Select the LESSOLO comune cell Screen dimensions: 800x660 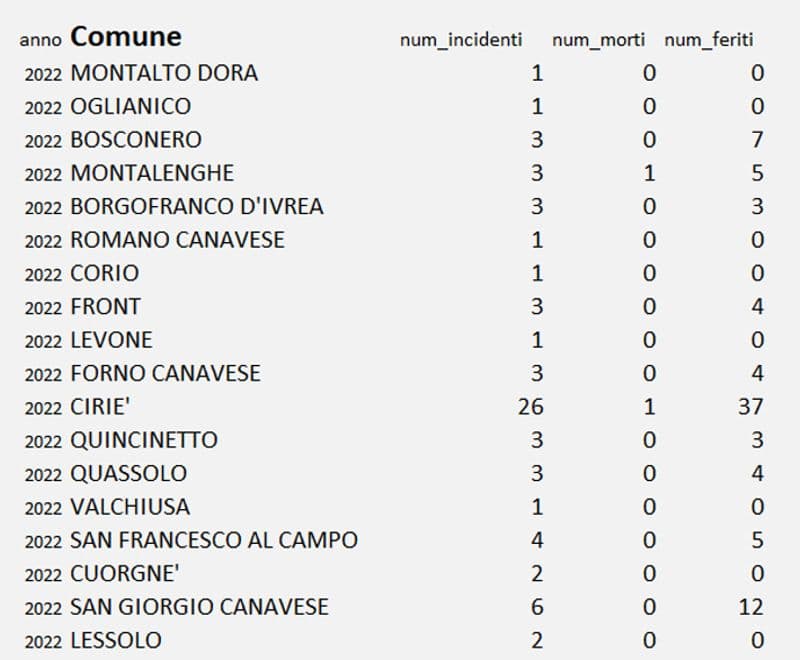[x=116, y=640]
